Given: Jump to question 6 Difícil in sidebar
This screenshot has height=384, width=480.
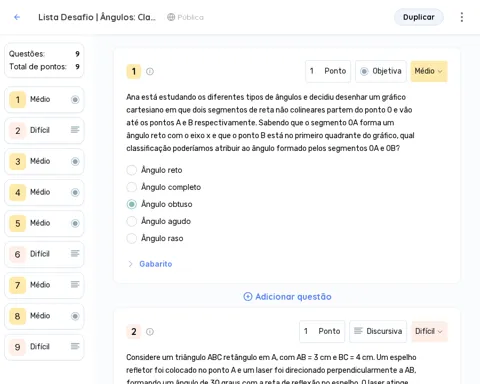Looking at the screenshot, I should (x=44, y=254).
